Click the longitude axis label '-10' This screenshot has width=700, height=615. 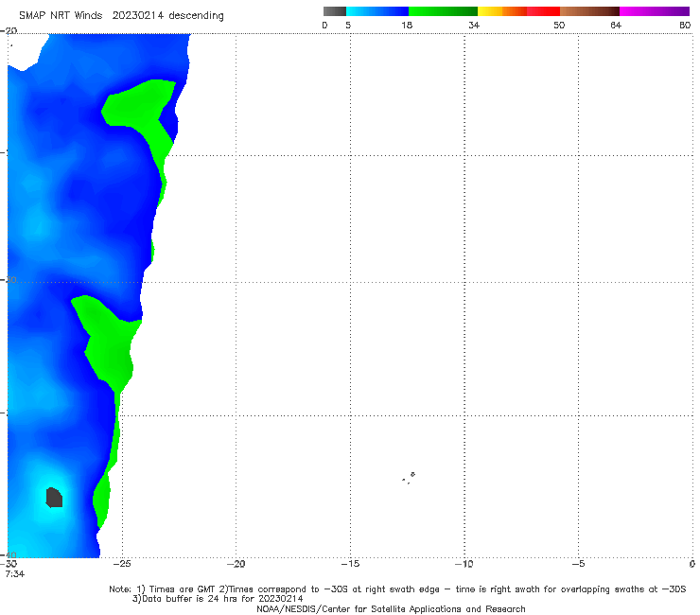pos(464,564)
